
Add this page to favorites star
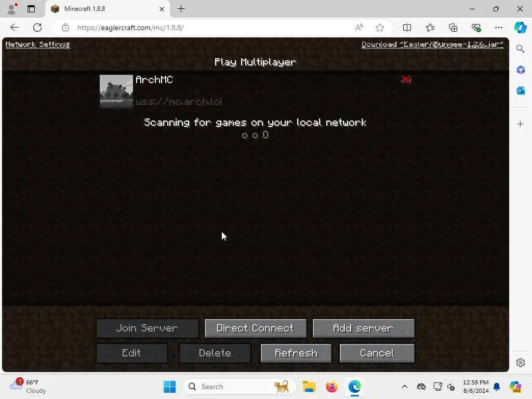[x=380, y=28]
